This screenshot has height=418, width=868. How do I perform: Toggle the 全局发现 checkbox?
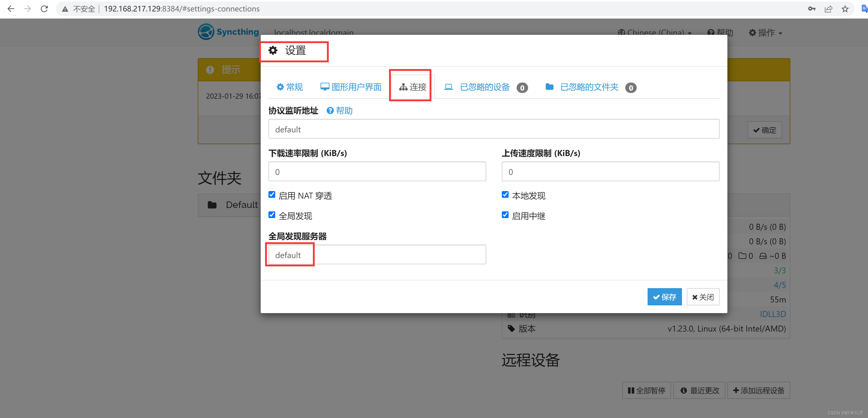click(x=272, y=215)
